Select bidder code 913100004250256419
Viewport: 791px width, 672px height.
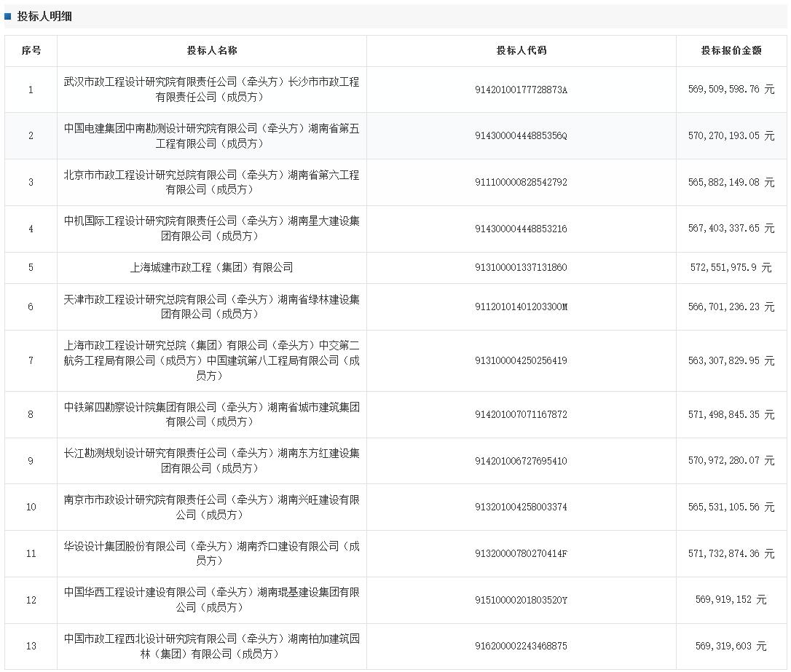(521, 360)
